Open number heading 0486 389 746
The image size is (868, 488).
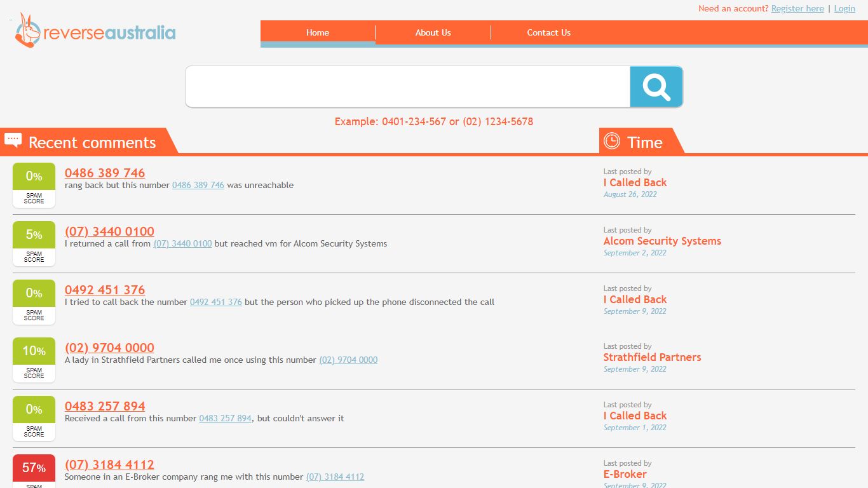[x=105, y=173]
